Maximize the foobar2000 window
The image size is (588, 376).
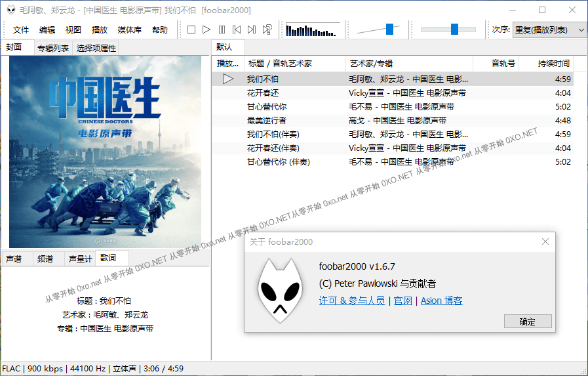click(x=542, y=10)
